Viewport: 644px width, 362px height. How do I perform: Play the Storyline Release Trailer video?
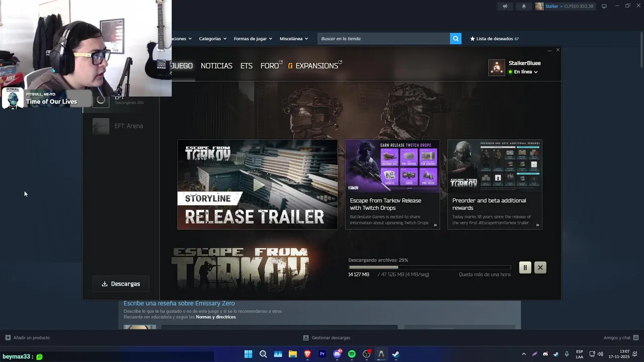(x=257, y=185)
